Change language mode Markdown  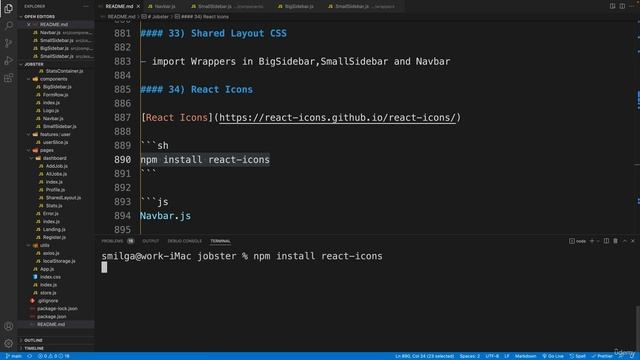(x=525, y=356)
